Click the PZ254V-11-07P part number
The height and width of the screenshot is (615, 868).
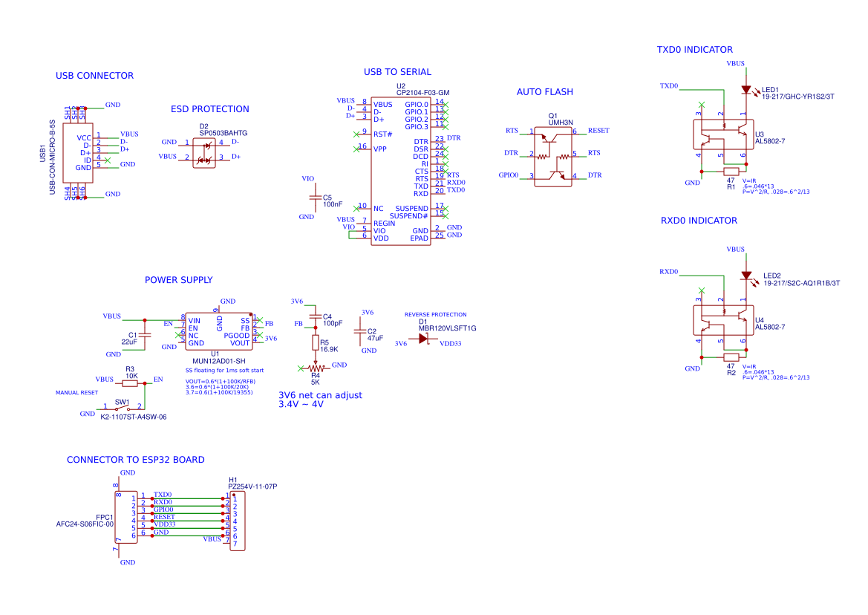tap(252, 487)
